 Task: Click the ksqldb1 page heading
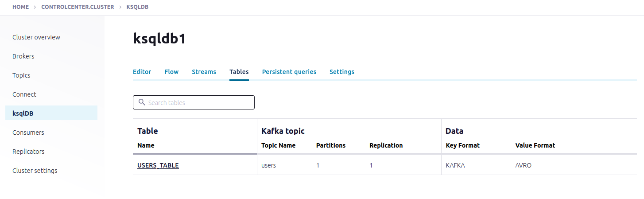coord(159,39)
